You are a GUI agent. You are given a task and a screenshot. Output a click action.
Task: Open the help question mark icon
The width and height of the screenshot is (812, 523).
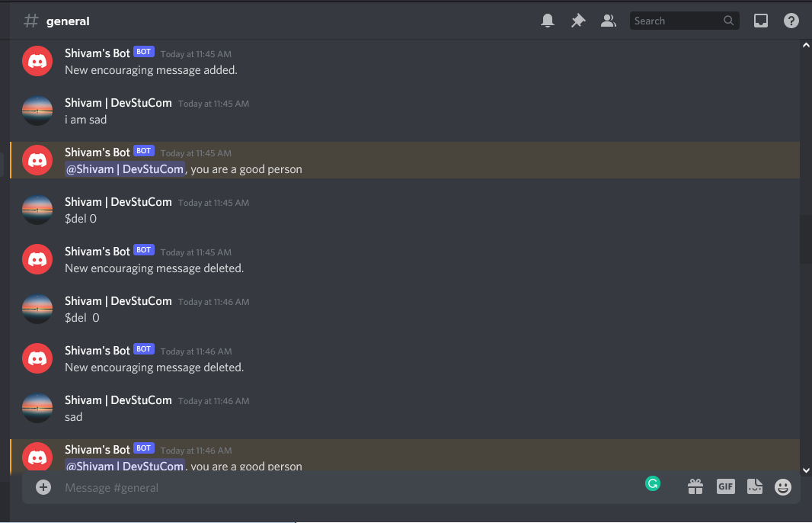[791, 21]
